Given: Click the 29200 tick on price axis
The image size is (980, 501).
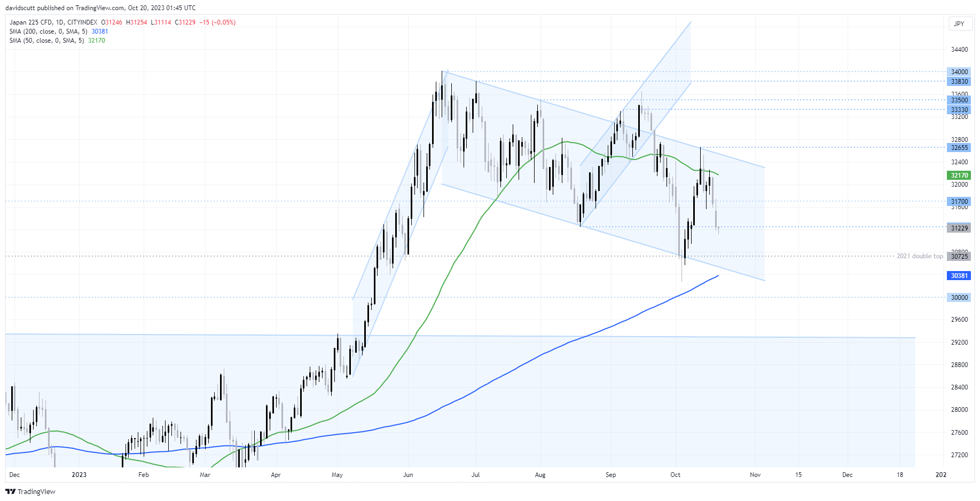Looking at the screenshot, I should pyautogui.click(x=959, y=343).
